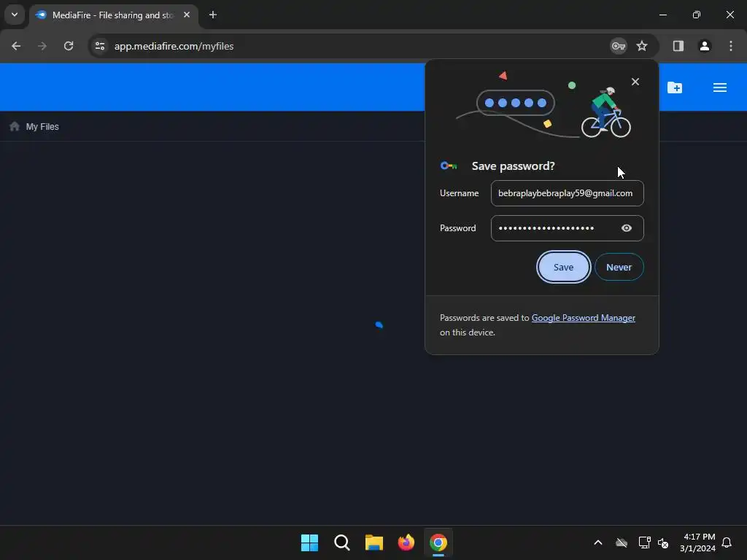747x560 pixels.
Task: Click the My Files home icon
Action: 15,126
